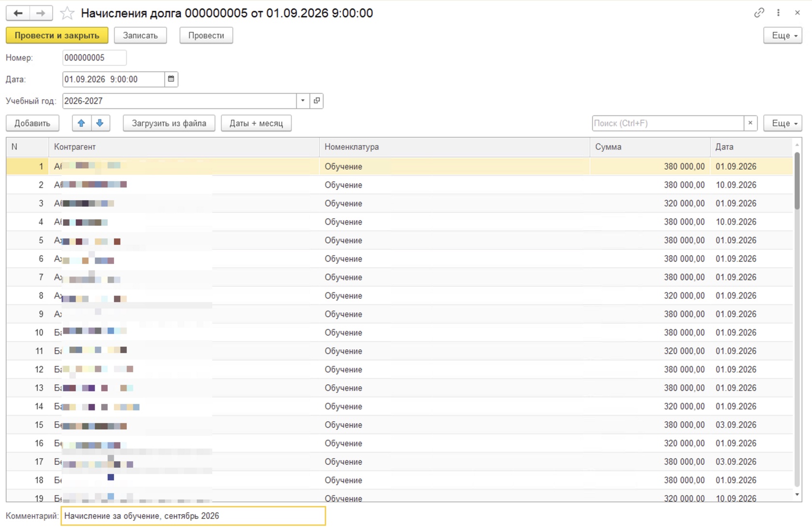This screenshot has width=812, height=531.
Task: Add document to favorites with the star
Action: pyautogui.click(x=67, y=13)
